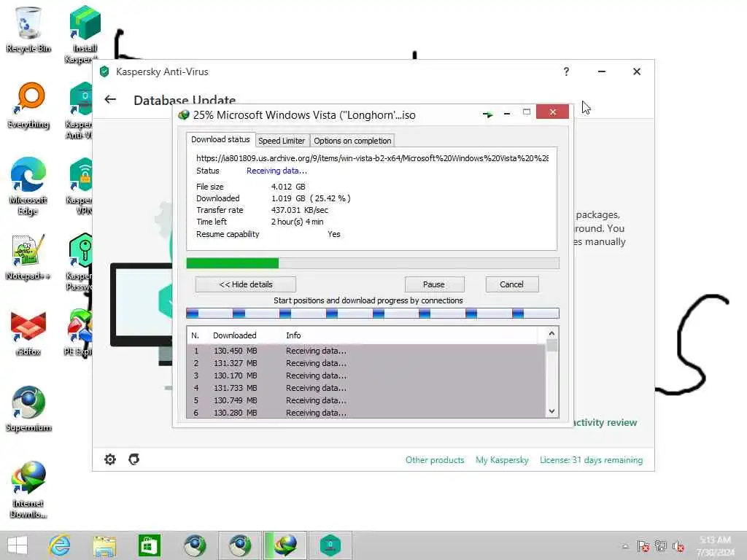
Task: Cancel the download
Action: 511,284
